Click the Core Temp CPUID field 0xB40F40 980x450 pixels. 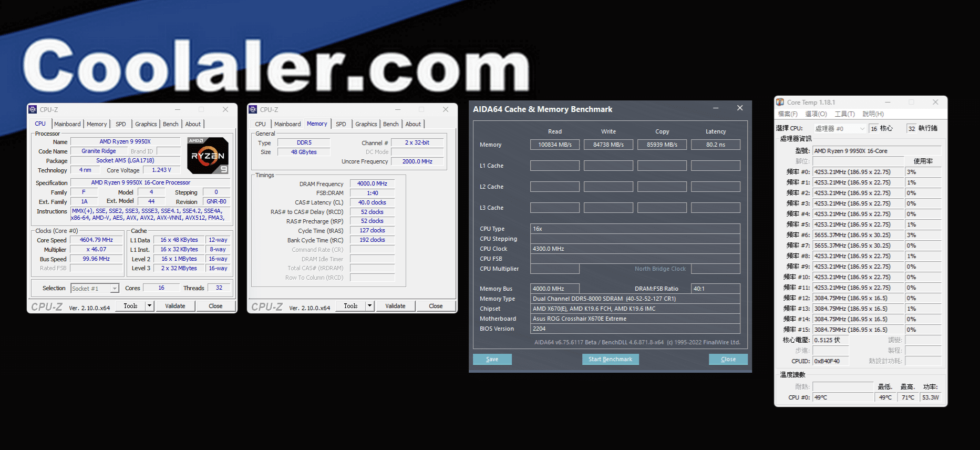tap(830, 361)
